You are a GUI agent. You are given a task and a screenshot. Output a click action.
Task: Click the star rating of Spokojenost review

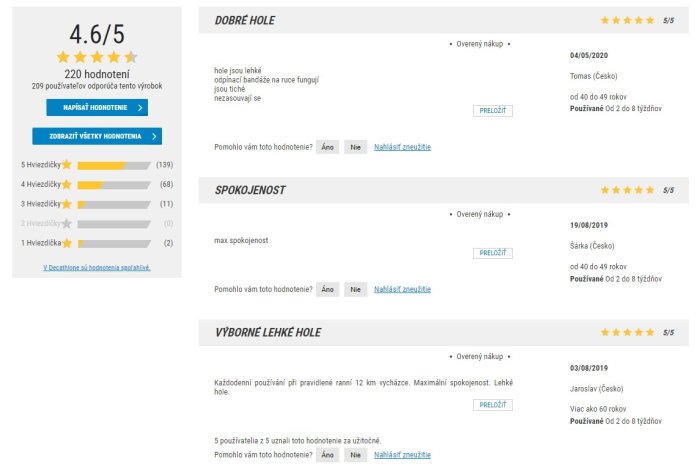pos(628,189)
